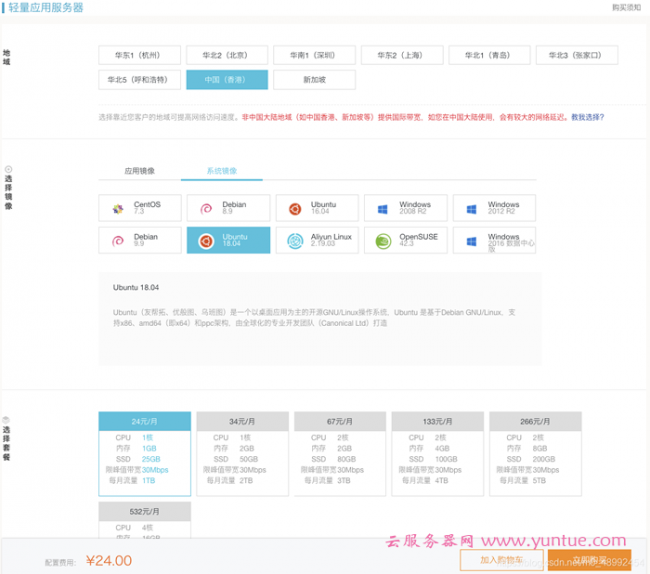Switch to the 应用镜像 tab
The width and height of the screenshot is (650, 574).
[x=139, y=171]
